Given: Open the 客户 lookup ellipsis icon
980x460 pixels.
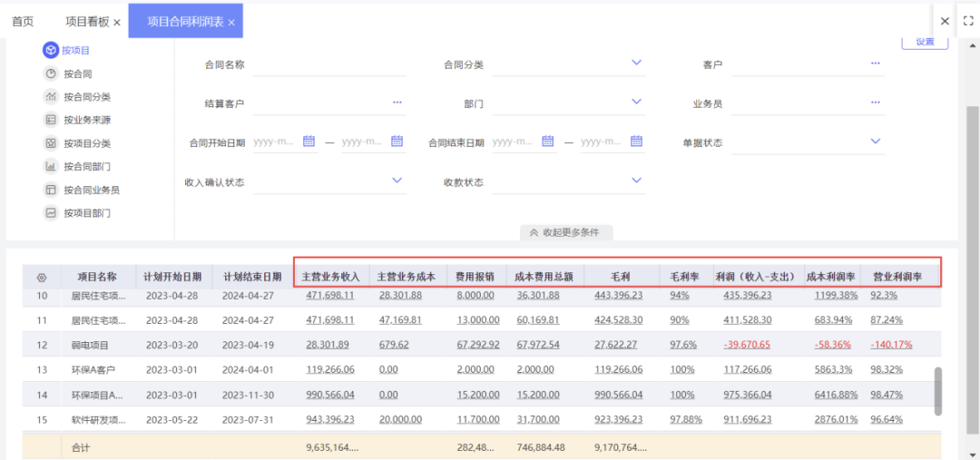Looking at the screenshot, I should [875, 64].
